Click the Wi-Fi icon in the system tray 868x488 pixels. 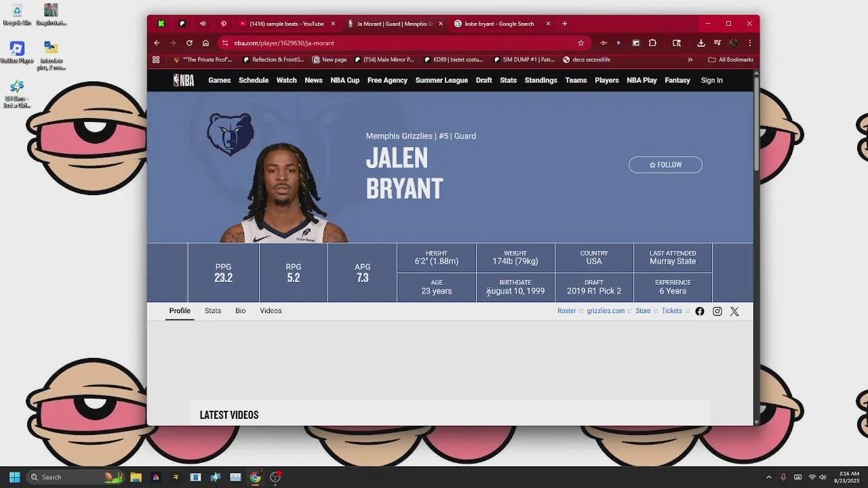click(x=812, y=477)
